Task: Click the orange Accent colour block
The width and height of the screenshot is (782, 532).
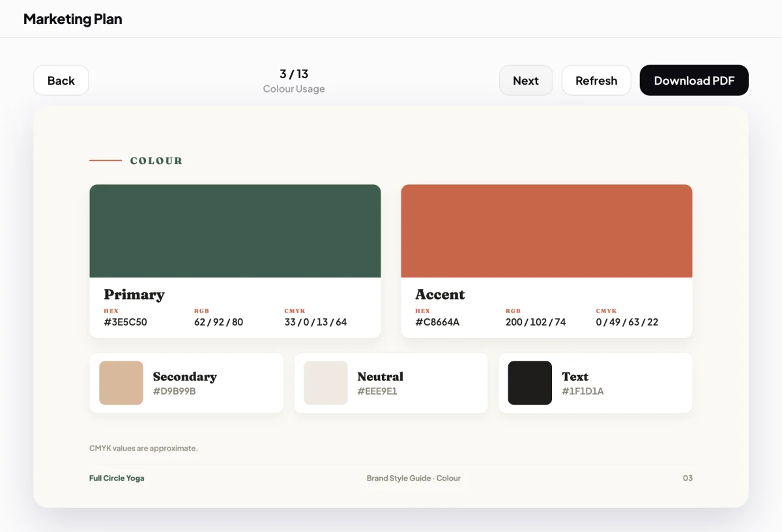Action: (547, 231)
